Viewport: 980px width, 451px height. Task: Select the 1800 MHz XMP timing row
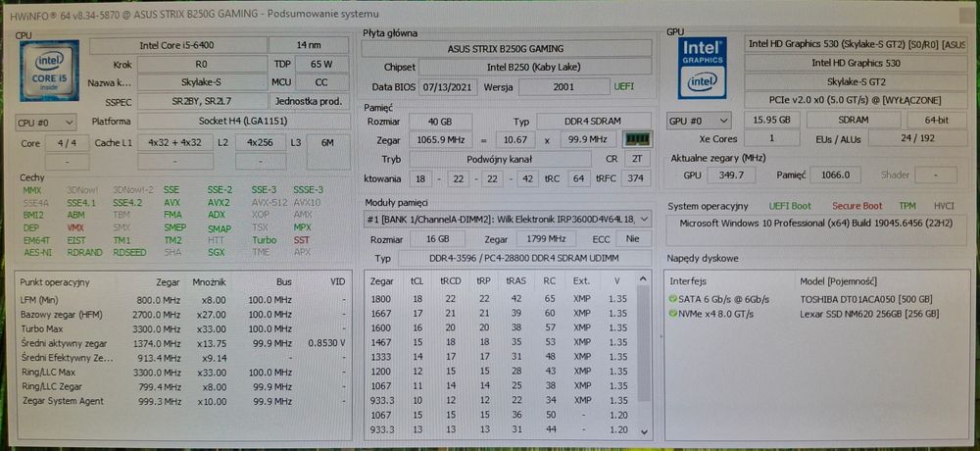coord(500,299)
